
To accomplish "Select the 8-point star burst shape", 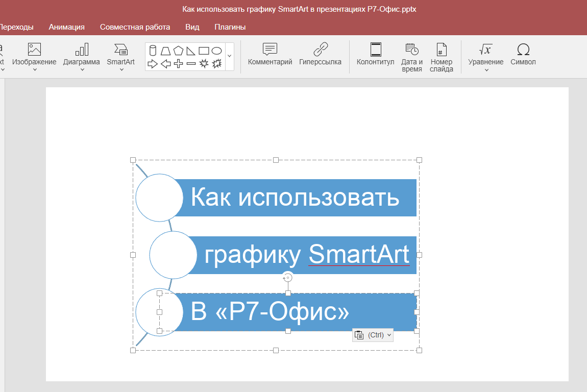I will click(x=204, y=64).
